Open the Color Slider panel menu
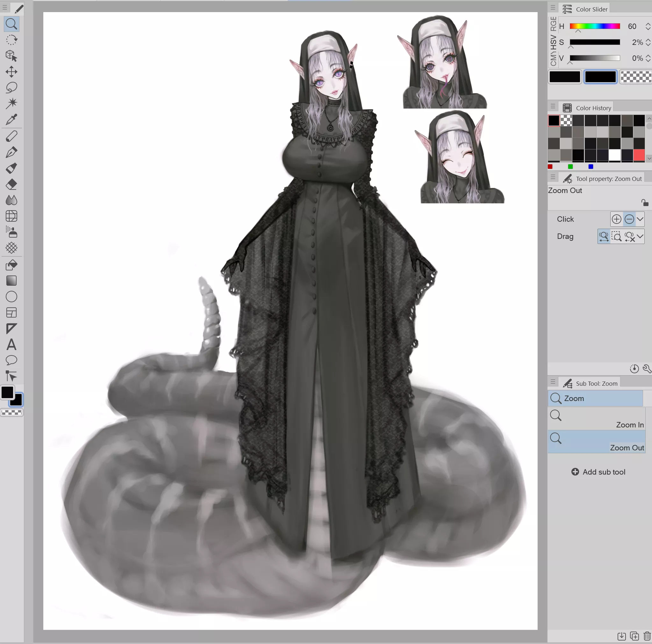 pyautogui.click(x=553, y=7)
